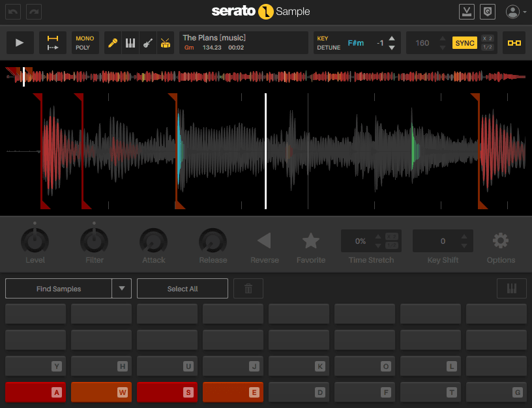Viewport: 532px width, 408px height.
Task: Start playback with the play button
Action: pyautogui.click(x=20, y=43)
